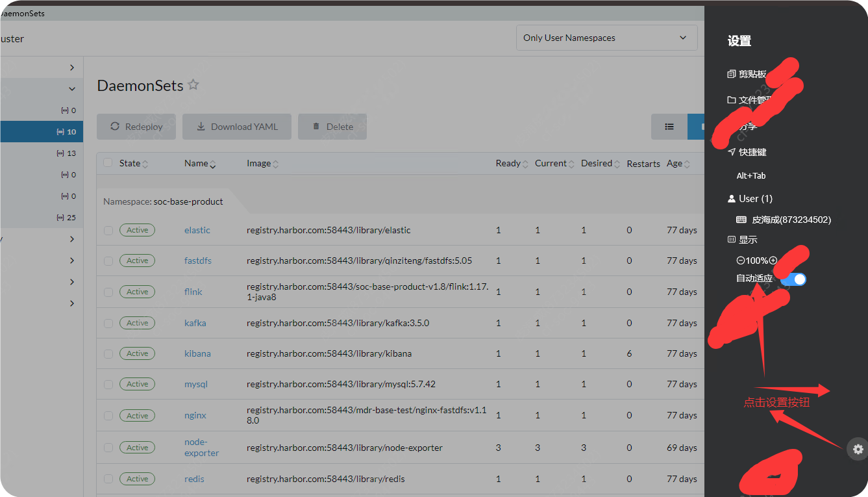Viewport: 868px width, 497px height.
Task: Open the 显示 display section
Action: [x=742, y=240]
